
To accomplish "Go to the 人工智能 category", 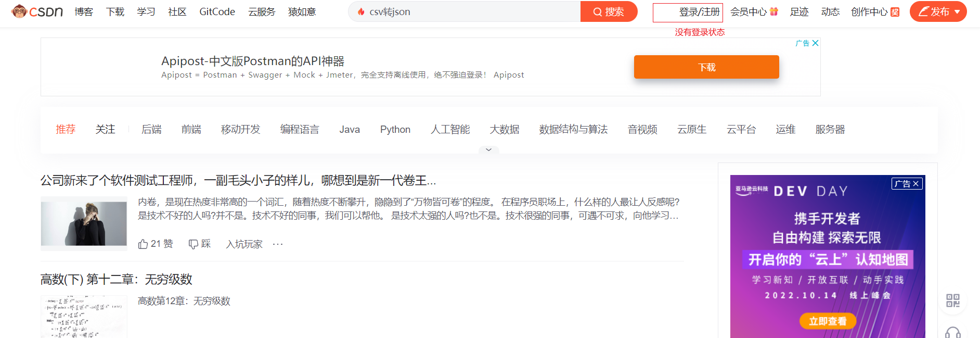I will (x=450, y=129).
